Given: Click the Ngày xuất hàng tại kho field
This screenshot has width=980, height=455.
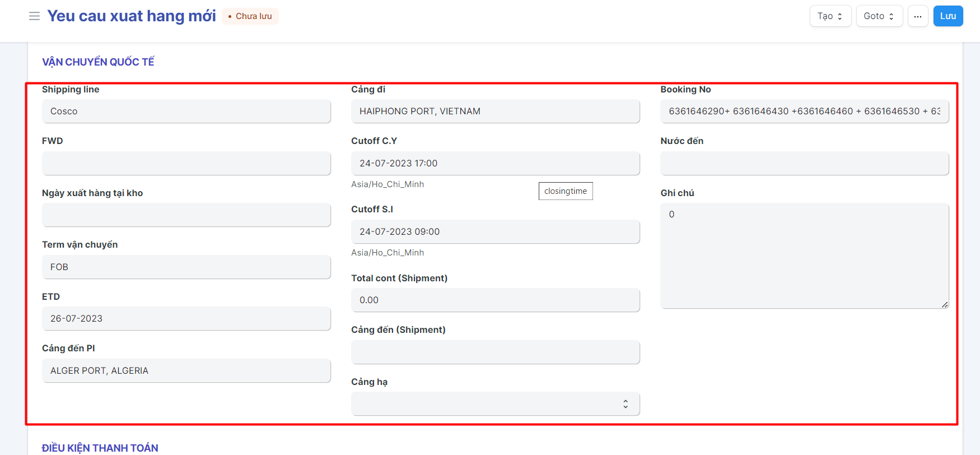Looking at the screenshot, I should coord(186,215).
